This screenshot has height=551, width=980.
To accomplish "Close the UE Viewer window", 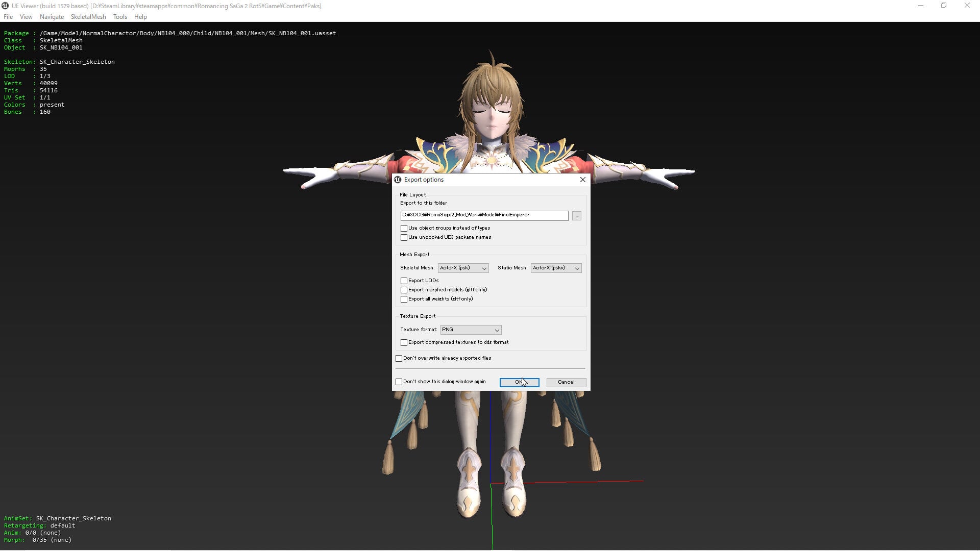I will point(967,6).
